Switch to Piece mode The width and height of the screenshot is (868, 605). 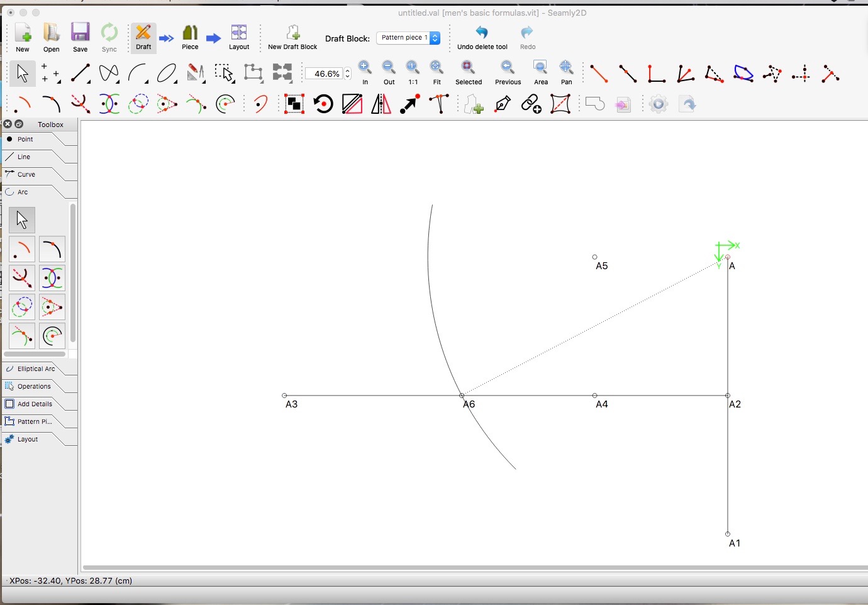190,36
